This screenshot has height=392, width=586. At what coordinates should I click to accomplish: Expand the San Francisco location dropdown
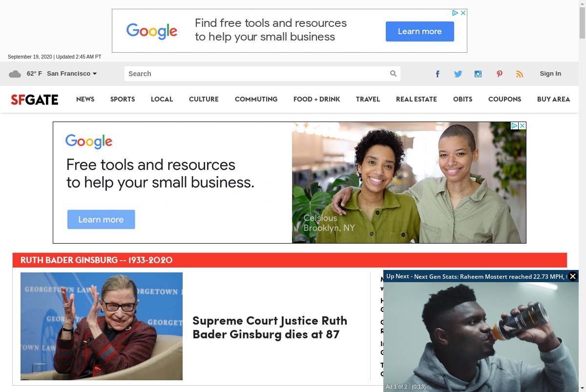click(x=72, y=74)
